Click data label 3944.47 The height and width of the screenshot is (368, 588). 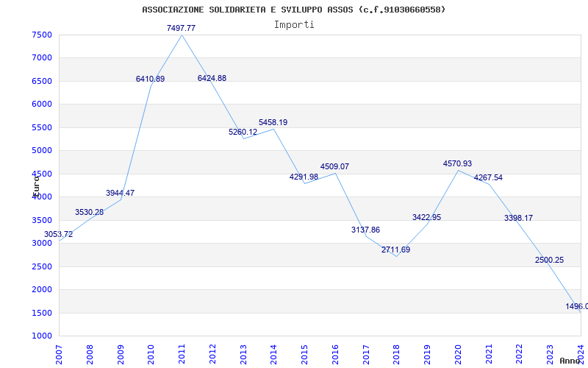click(x=120, y=194)
